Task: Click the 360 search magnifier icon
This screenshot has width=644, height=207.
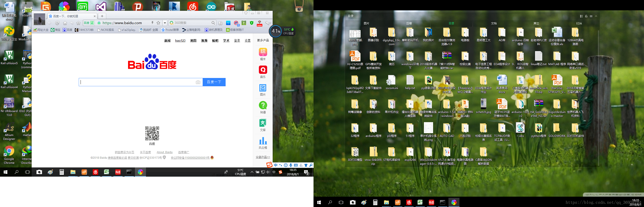Action: click(213, 23)
